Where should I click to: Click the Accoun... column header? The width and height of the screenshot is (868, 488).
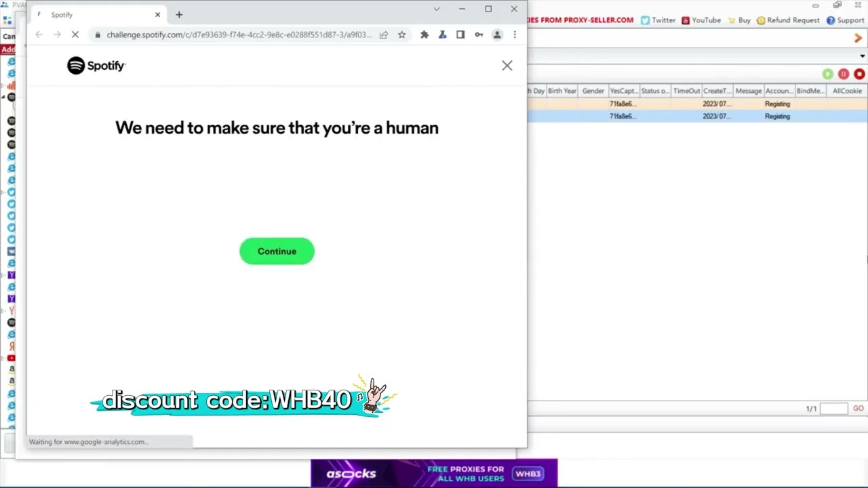point(778,91)
